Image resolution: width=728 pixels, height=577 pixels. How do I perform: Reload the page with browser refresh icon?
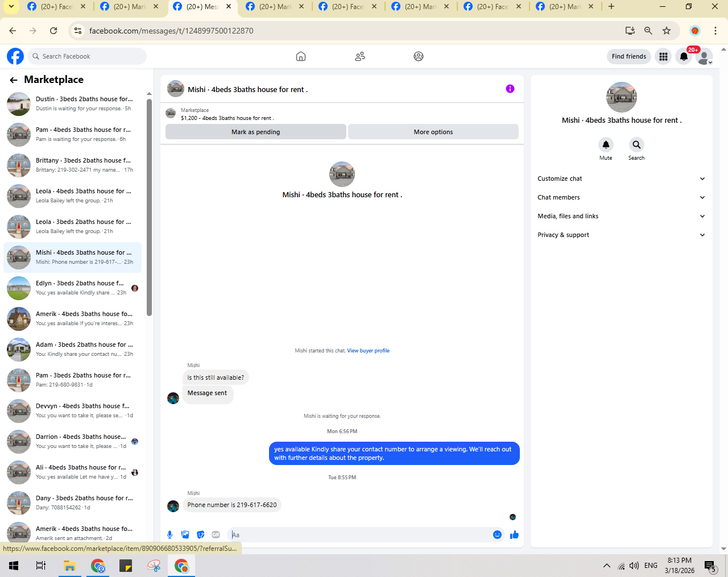pyautogui.click(x=53, y=31)
